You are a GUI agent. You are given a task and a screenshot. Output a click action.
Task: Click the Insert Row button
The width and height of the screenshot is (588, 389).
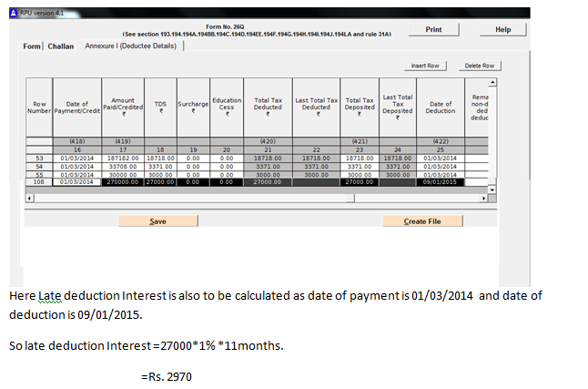point(425,67)
